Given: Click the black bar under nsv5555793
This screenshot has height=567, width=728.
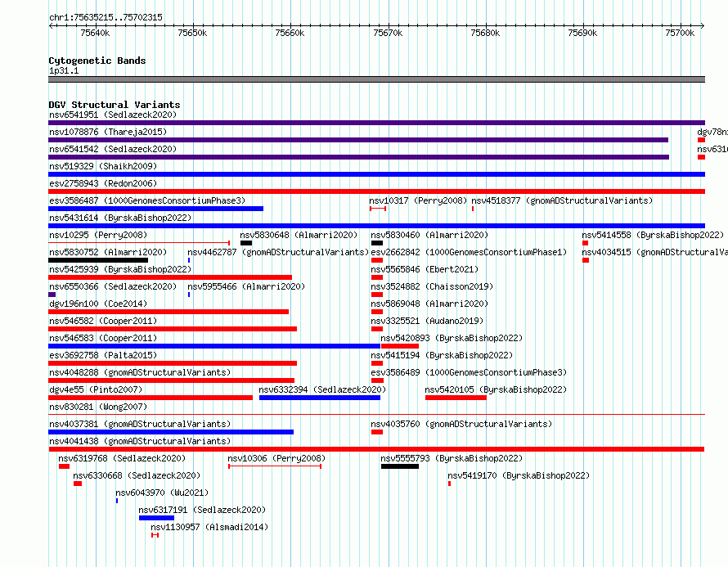Looking at the screenshot, I should click(400, 466).
